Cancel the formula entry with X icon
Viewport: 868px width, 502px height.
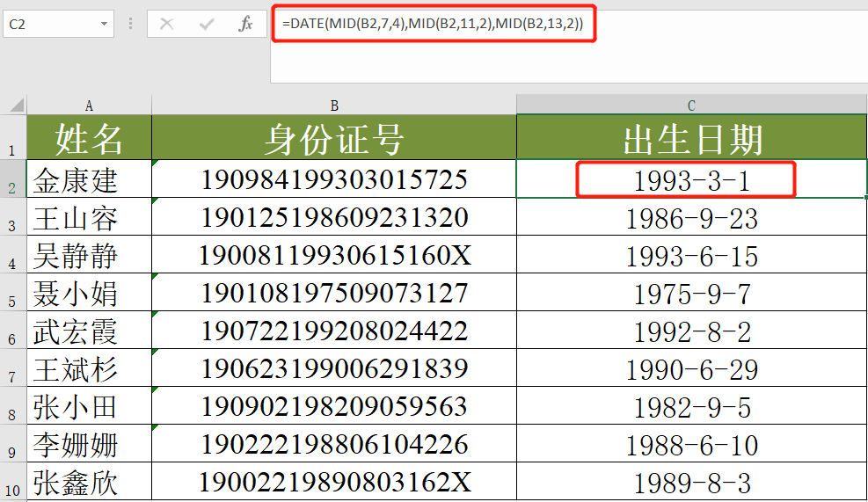point(166,24)
